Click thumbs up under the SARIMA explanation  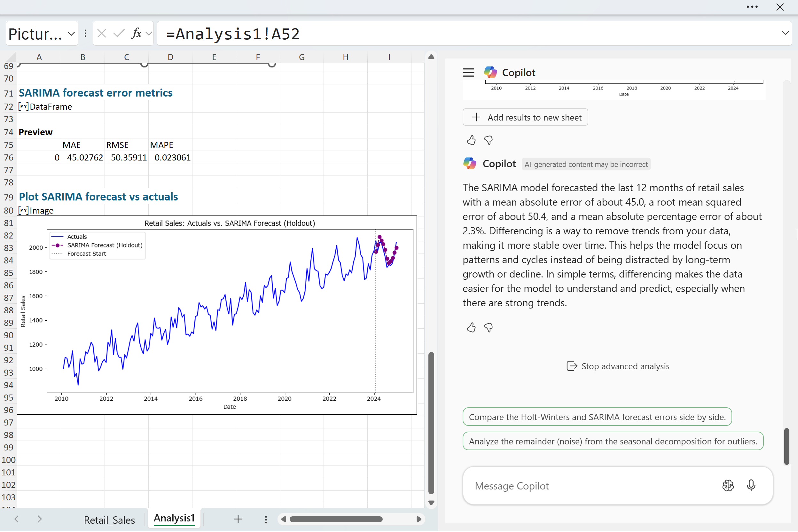click(x=471, y=327)
